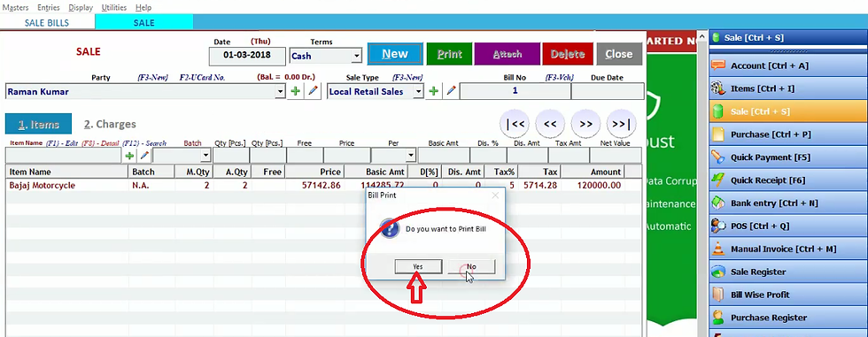
Task: Open Purchase [Ctrl + P] in sidebar
Action: tap(788, 134)
